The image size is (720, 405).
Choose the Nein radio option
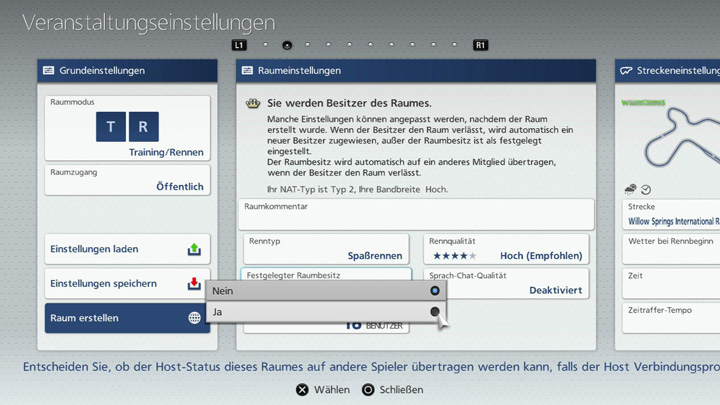434,291
